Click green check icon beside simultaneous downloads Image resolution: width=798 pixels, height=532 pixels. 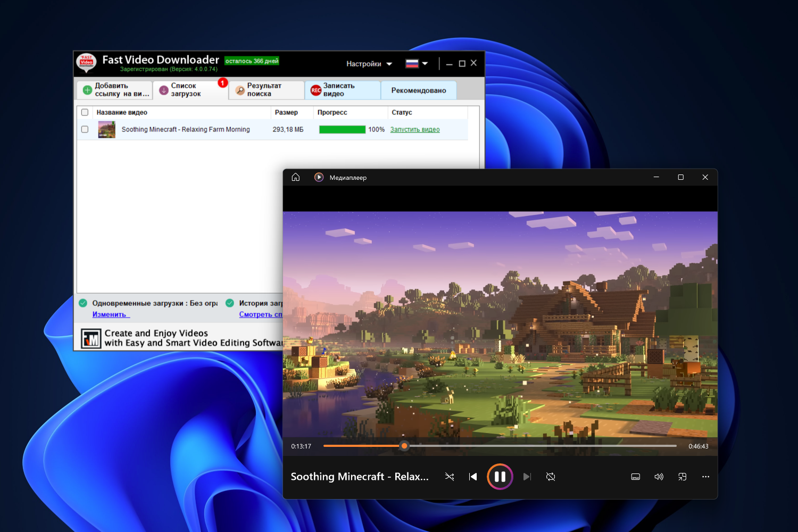click(x=83, y=303)
